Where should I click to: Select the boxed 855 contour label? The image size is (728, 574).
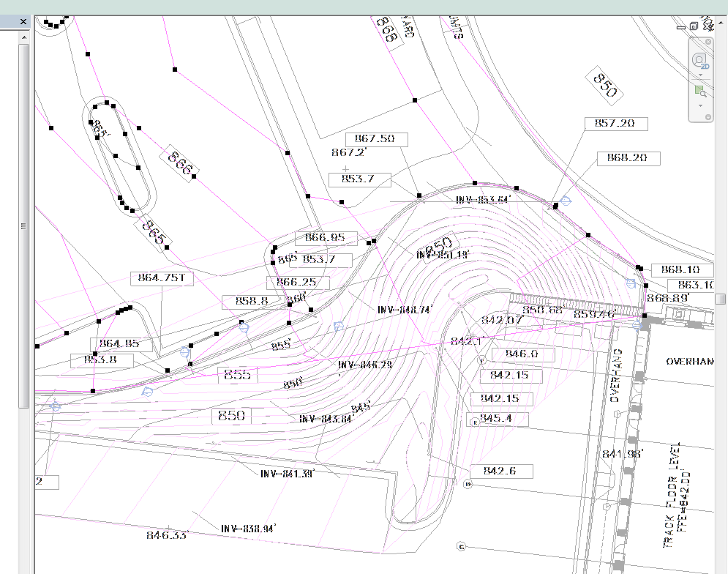pyautogui.click(x=237, y=375)
